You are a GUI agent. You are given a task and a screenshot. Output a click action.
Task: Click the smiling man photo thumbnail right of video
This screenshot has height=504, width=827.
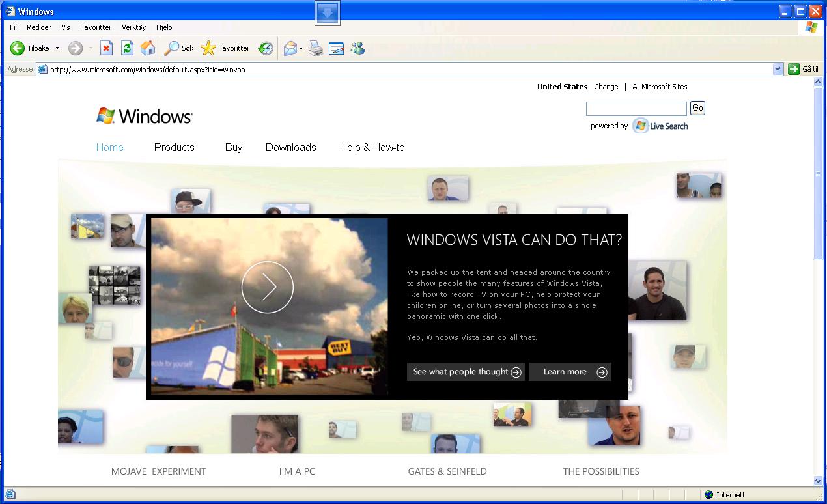[x=658, y=291]
